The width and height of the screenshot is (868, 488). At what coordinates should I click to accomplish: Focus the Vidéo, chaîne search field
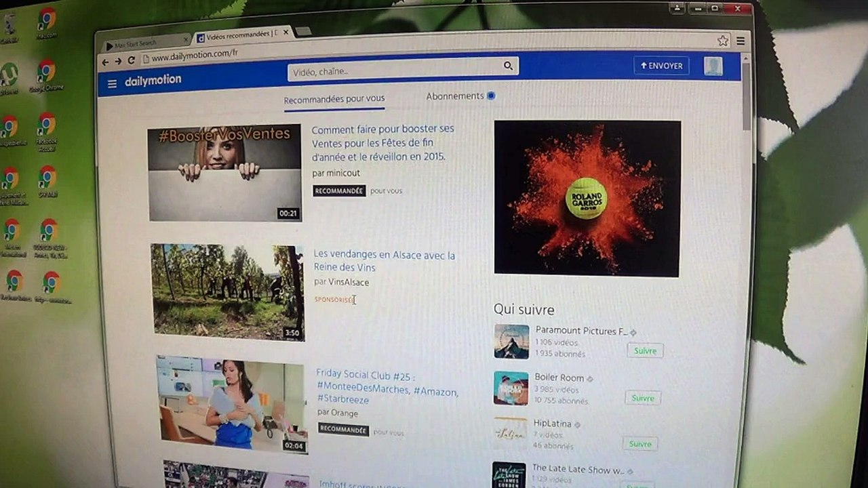click(x=403, y=68)
